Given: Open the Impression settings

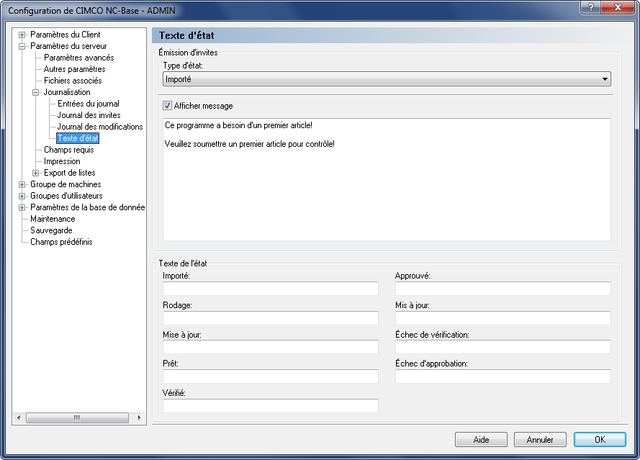Looking at the screenshot, I should click(x=62, y=161).
